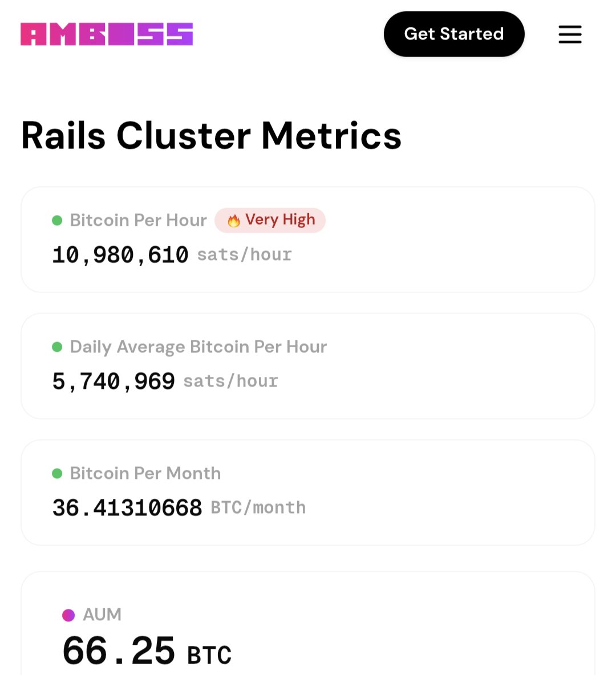Viewport: 616px width, 675px height.
Task: Click the 10,980,610 sats/hour value
Action: tap(172, 254)
